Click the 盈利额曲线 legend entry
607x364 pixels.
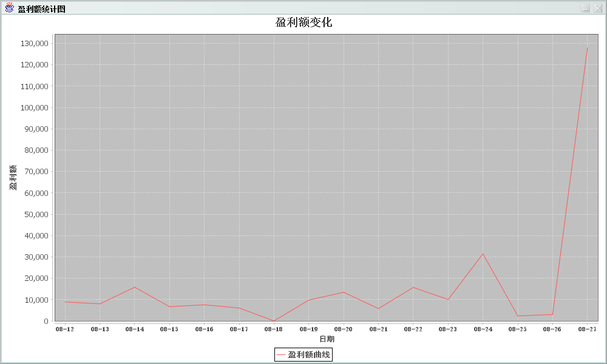coord(303,355)
